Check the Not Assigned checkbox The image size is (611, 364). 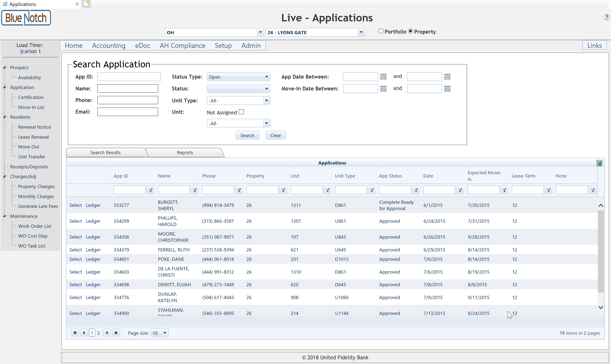(241, 112)
